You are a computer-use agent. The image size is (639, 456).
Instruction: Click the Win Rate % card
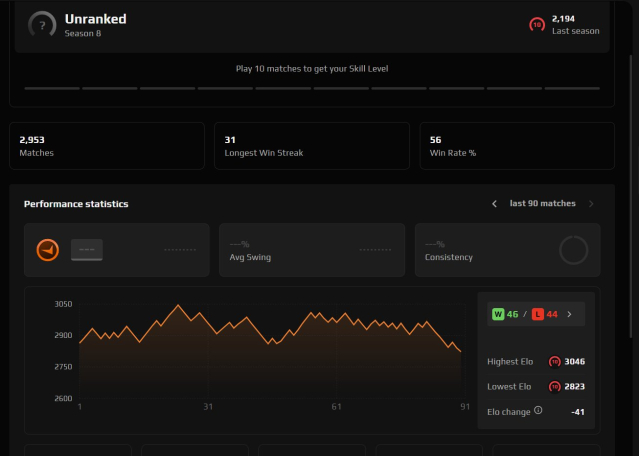[517, 146]
